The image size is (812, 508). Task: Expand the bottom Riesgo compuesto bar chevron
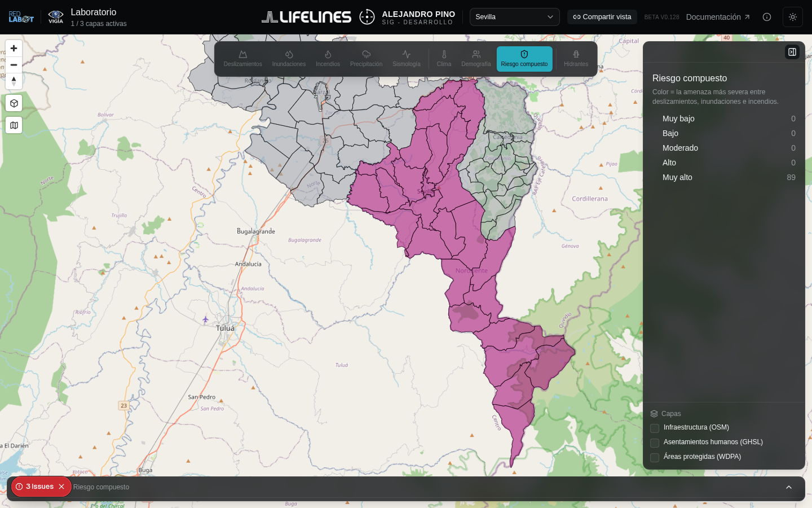tap(789, 487)
